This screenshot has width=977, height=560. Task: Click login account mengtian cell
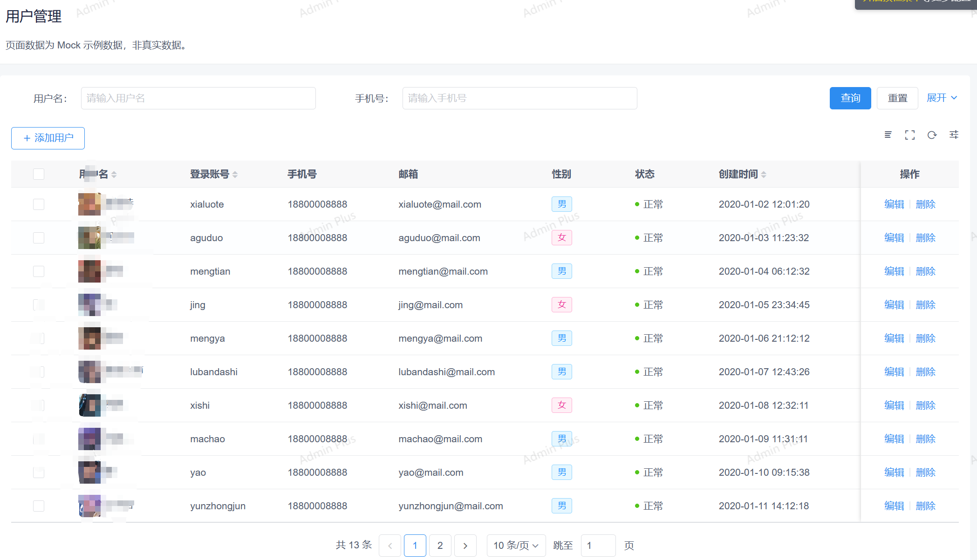(x=210, y=271)
